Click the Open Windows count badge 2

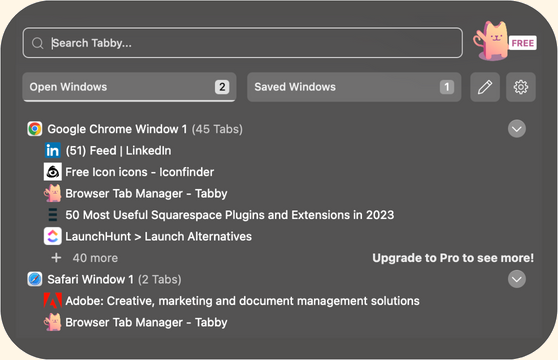click(222, 87)
